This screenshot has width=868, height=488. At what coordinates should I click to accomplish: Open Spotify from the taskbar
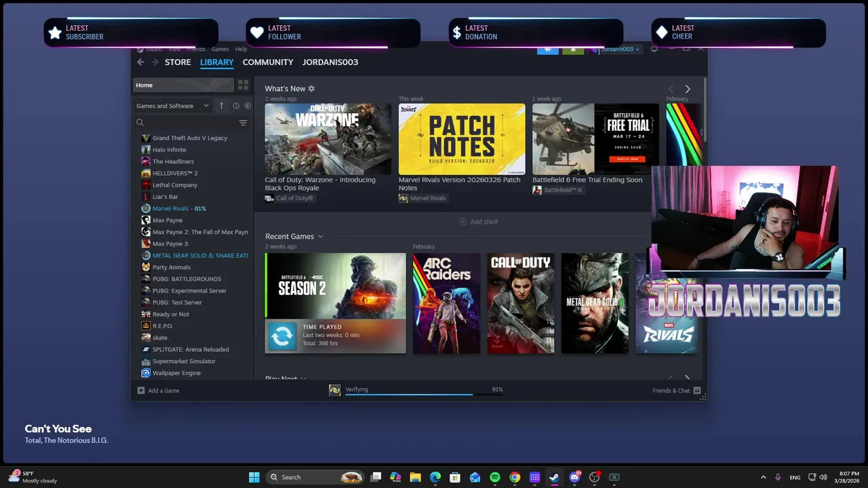click(495, 477)
